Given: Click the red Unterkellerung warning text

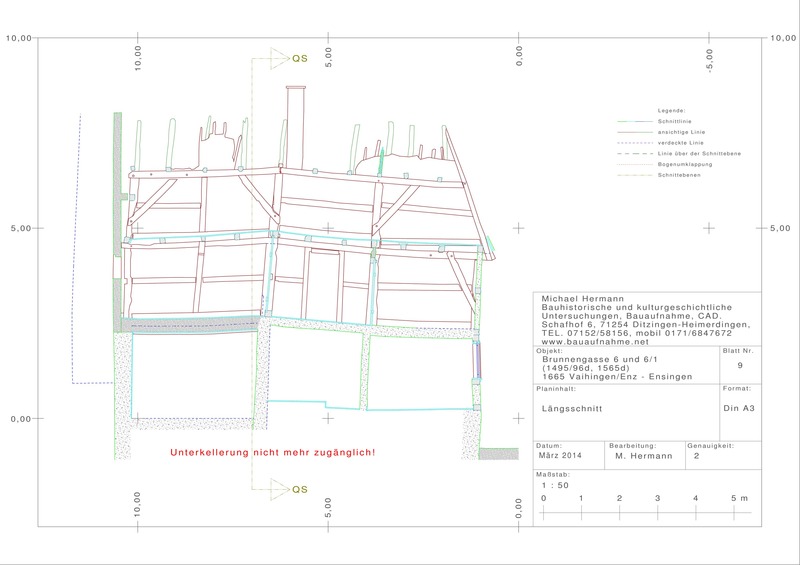Looking at the screenshot, I should 273,453.
